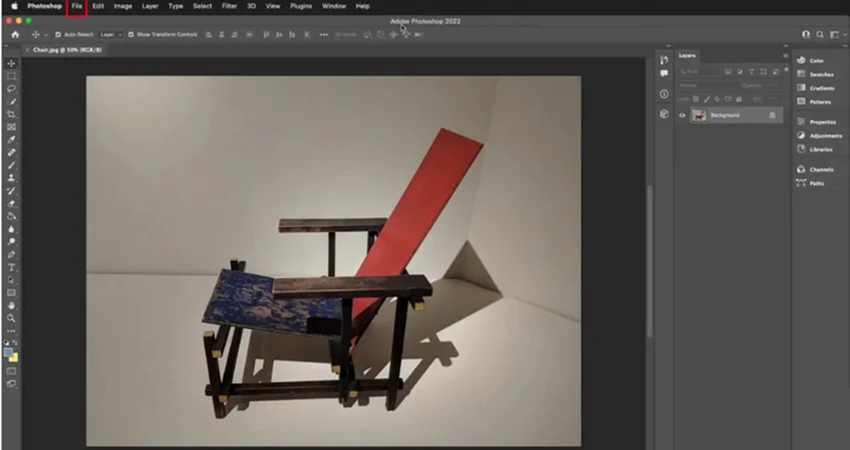
Task: Click the Photoshop app menu
Action: 44,7
